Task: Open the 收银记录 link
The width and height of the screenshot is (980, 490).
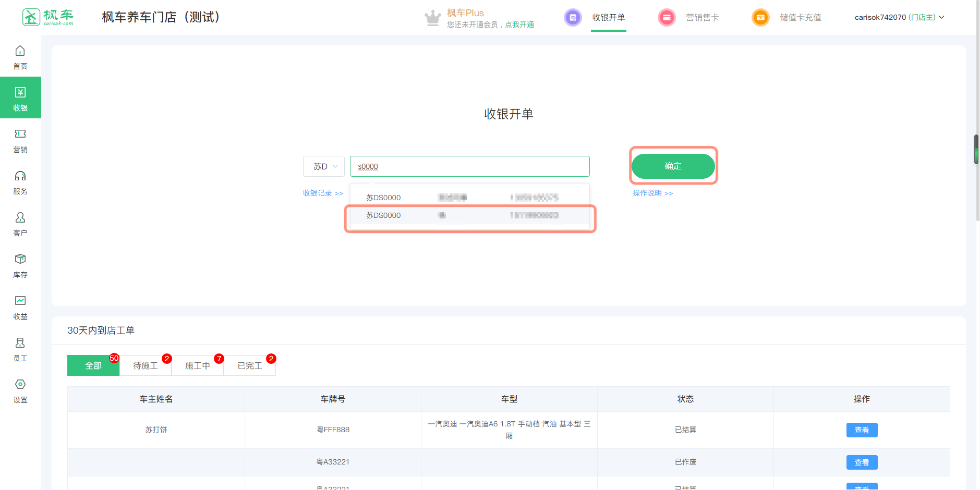Action: [323, 193]
